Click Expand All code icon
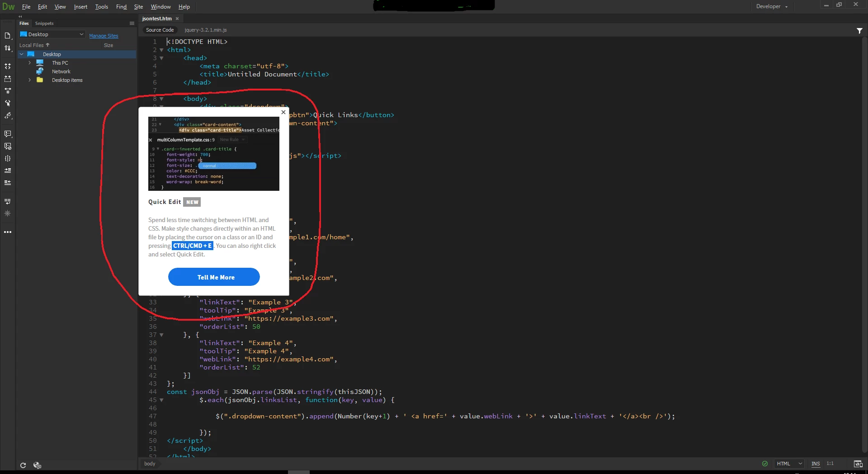 coord(8,66)
